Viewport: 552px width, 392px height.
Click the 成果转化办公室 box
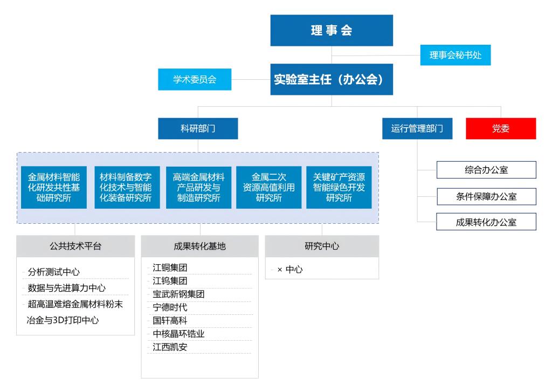coord(486,222)
